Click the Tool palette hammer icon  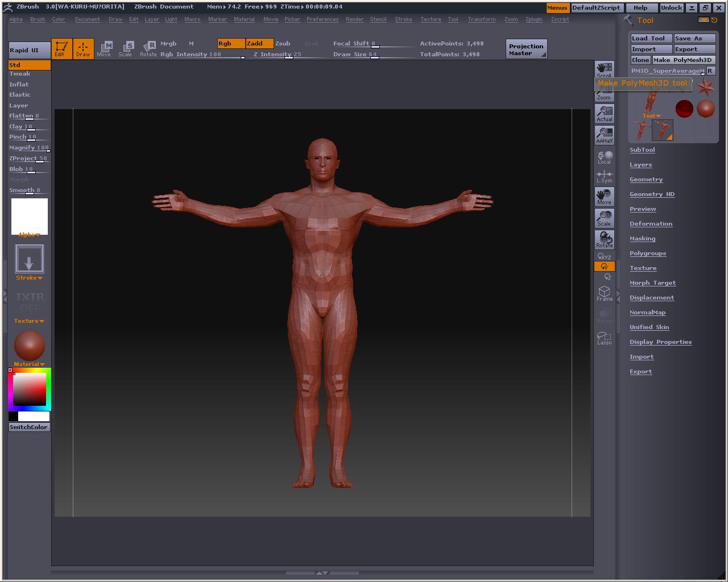pos(628,20)
